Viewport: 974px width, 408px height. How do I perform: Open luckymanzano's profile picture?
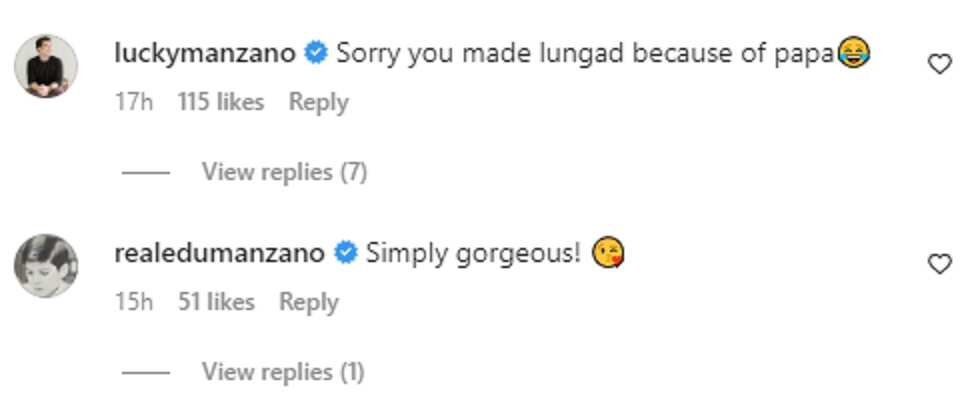click(46, 66)
